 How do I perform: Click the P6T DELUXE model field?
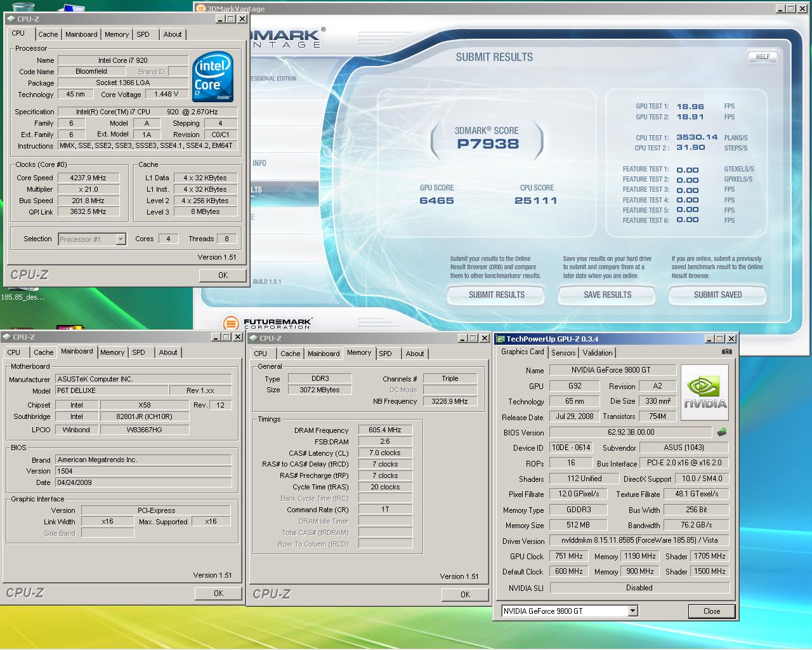[112, 390]
